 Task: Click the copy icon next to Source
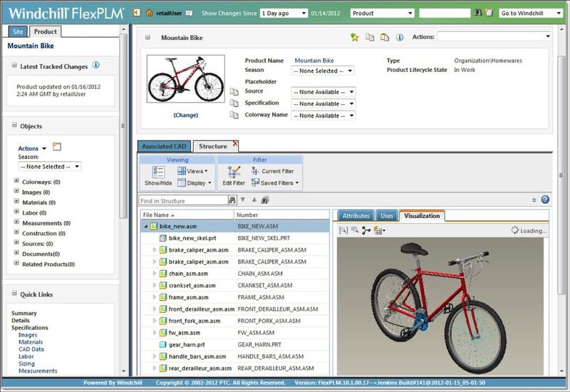pyautogui.click(x=234, y=91)
